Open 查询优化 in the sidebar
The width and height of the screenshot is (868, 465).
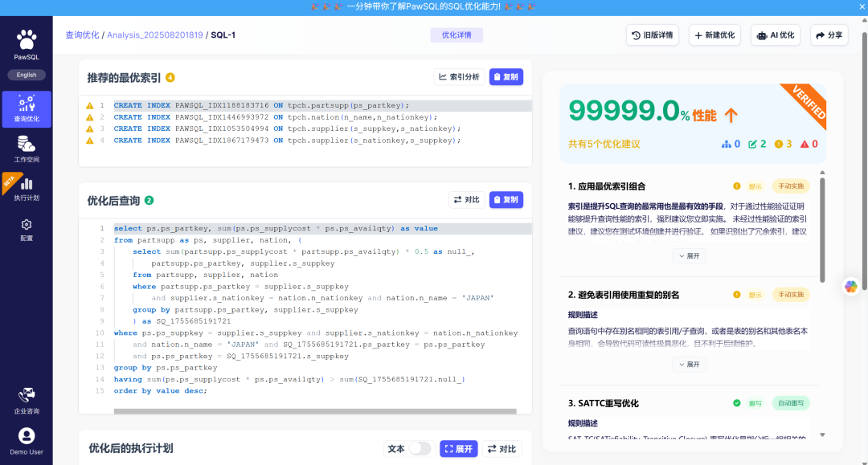tap(27, 109)
